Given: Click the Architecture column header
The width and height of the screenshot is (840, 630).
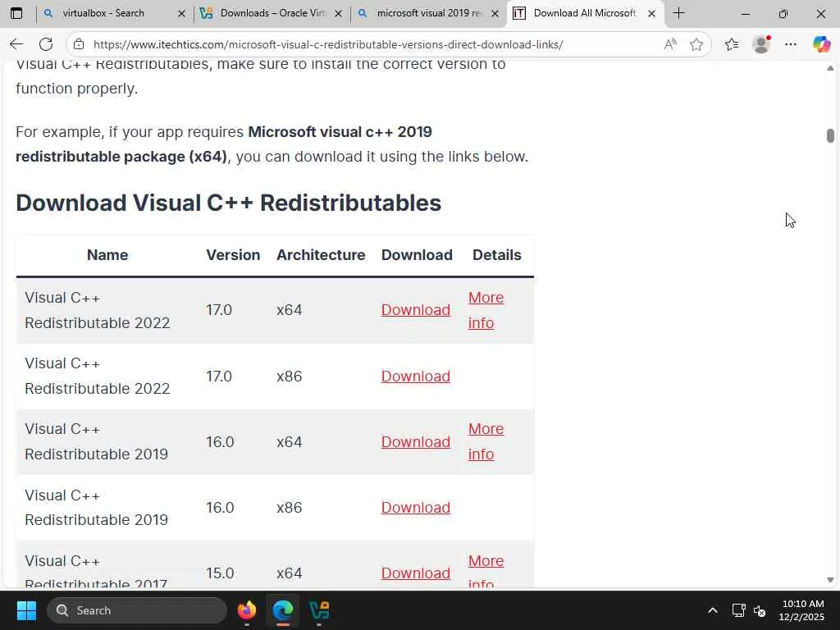Looking at the screenshot, I should [321, 255].
